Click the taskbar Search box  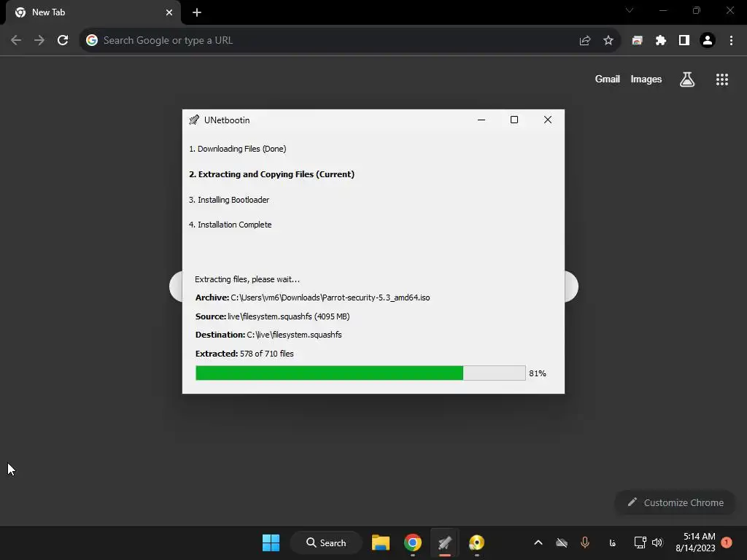326,542
